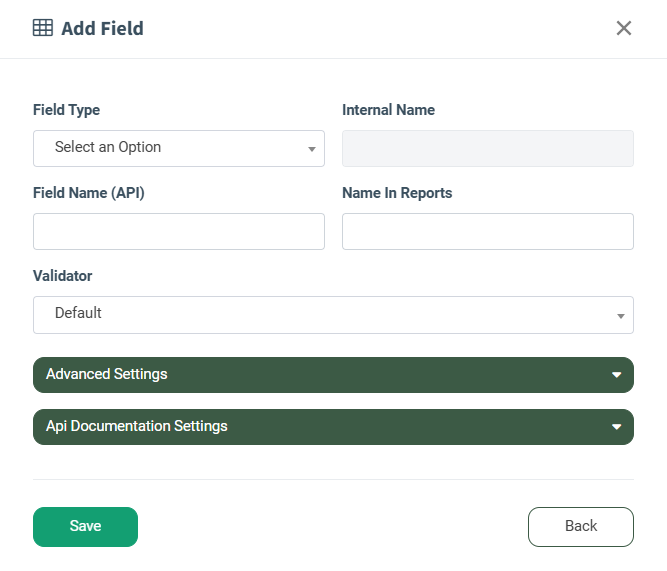Click into the Name In Reports input
667x571 pixels.
487,231
